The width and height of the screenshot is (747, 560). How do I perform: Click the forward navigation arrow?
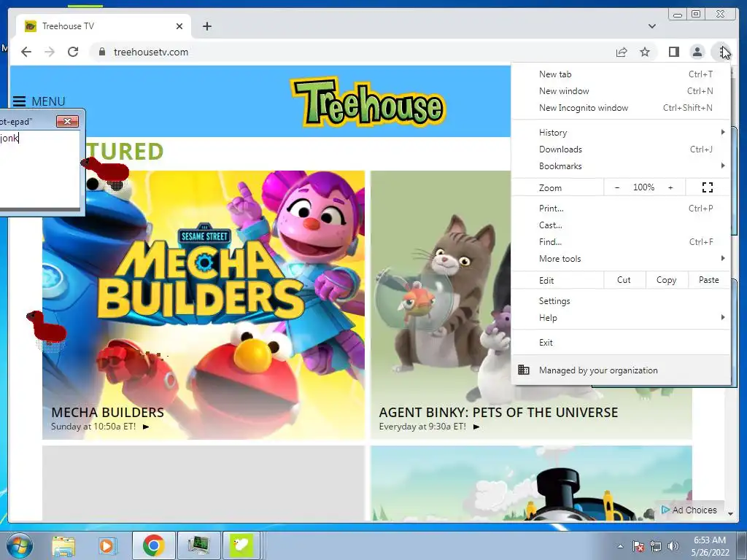pos(50,52)
